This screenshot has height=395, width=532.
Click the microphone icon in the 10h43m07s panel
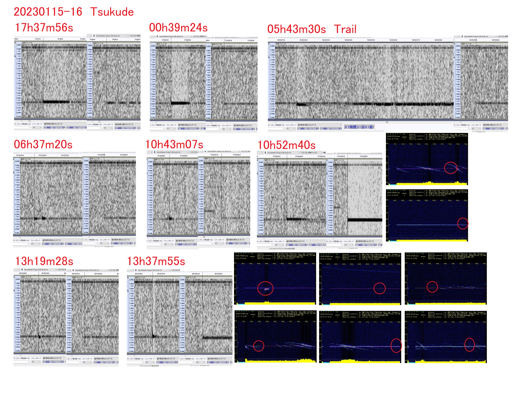[155, 152]
